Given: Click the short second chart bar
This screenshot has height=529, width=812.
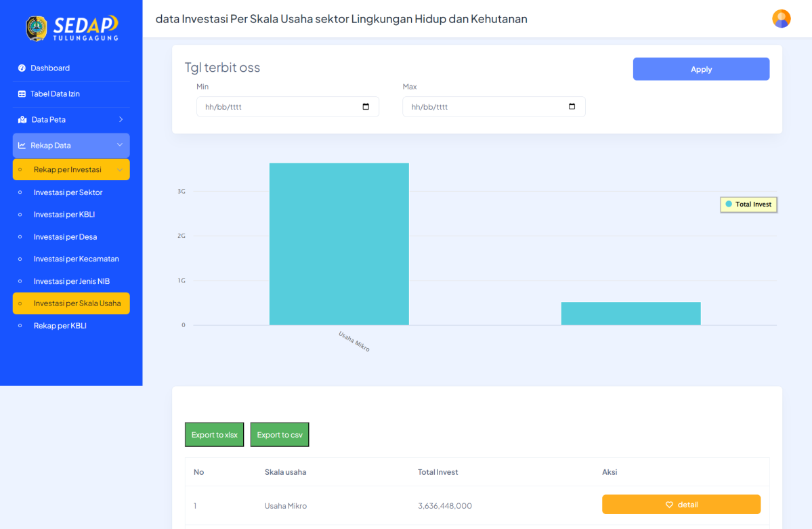Looking at the screenshot, I should 631,314.
